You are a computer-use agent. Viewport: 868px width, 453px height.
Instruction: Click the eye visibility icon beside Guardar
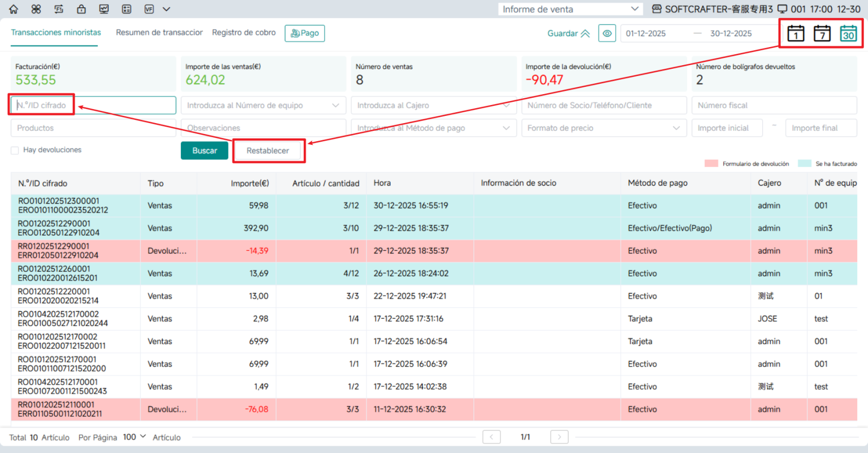(x=607, y=33)
